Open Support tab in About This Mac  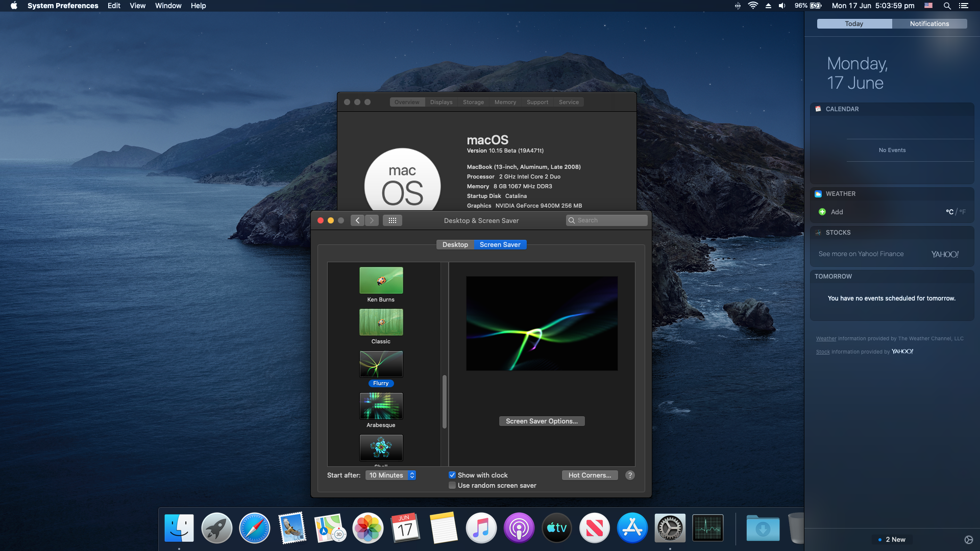537,102
